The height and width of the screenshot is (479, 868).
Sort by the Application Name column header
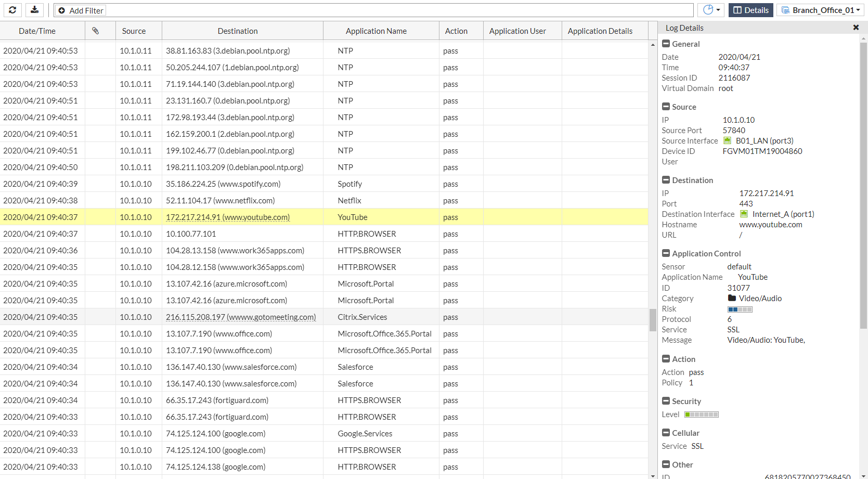click(376, 31)
